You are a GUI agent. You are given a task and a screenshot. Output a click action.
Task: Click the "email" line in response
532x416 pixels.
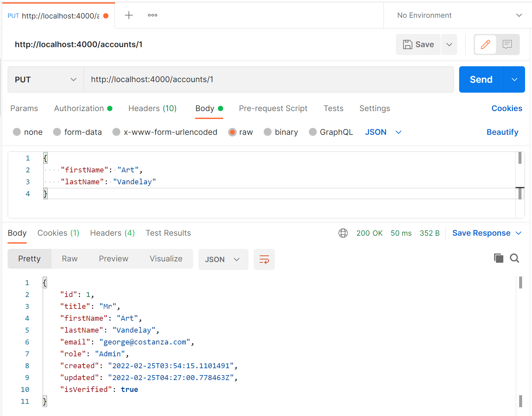click(x=127, y=342)
